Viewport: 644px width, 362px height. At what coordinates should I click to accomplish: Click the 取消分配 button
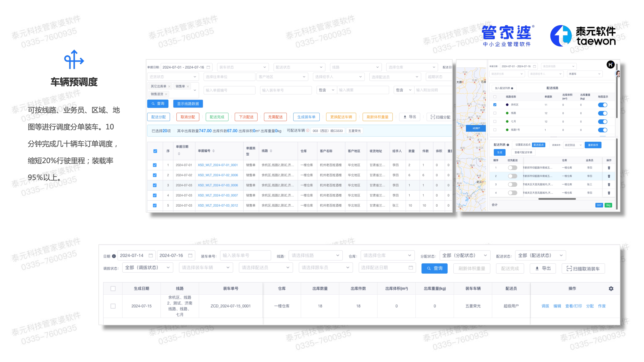[x=188, y=117]
